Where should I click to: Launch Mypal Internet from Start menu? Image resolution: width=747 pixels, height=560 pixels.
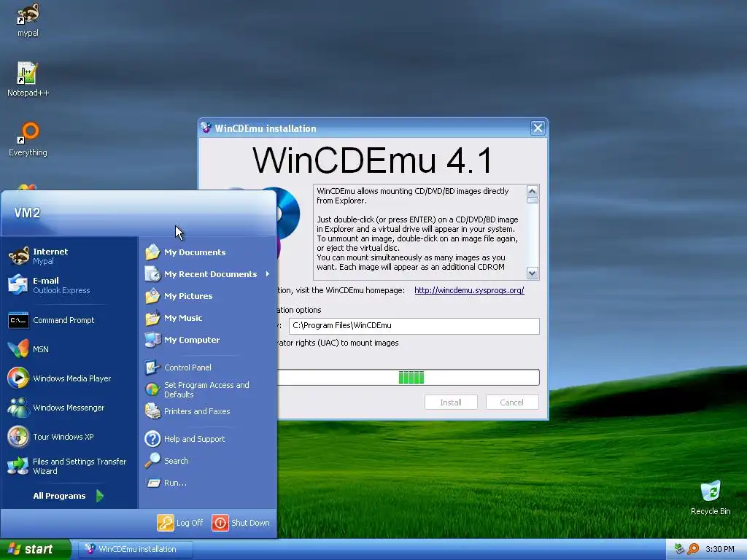[x=71, y=256]
